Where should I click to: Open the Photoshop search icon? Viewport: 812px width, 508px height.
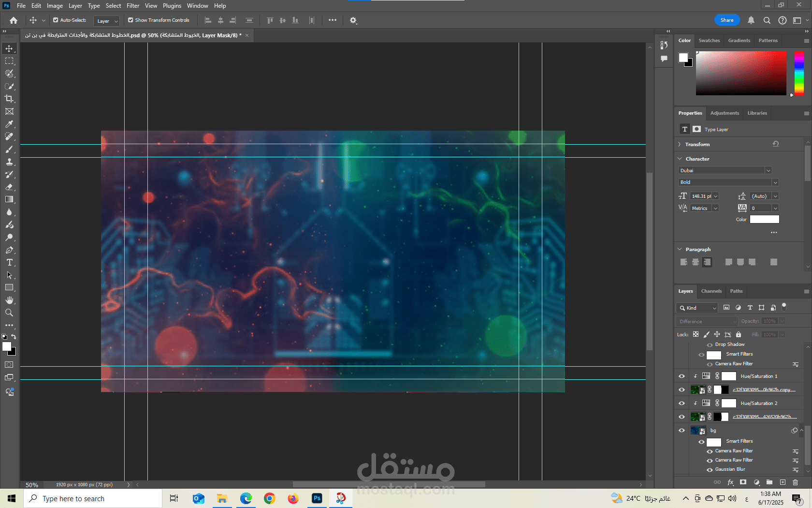(767, 20)
